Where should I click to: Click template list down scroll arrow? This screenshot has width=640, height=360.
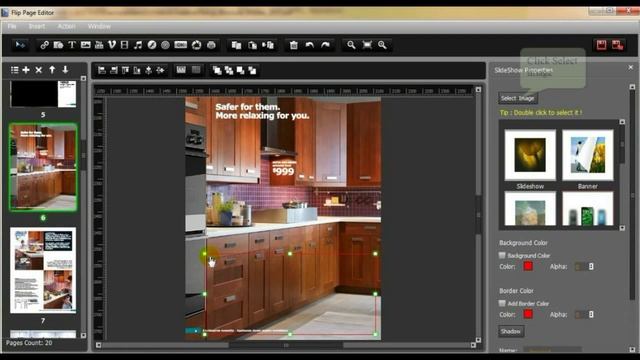(622, 228)
